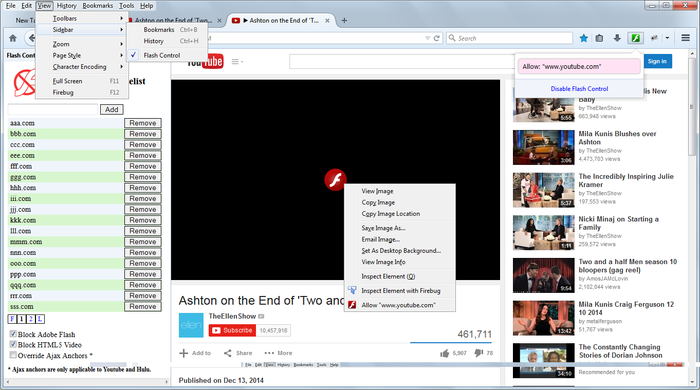This screenshot has height=390, width=700.
Task: Click the Subscribe button
Action: point(232,330)
